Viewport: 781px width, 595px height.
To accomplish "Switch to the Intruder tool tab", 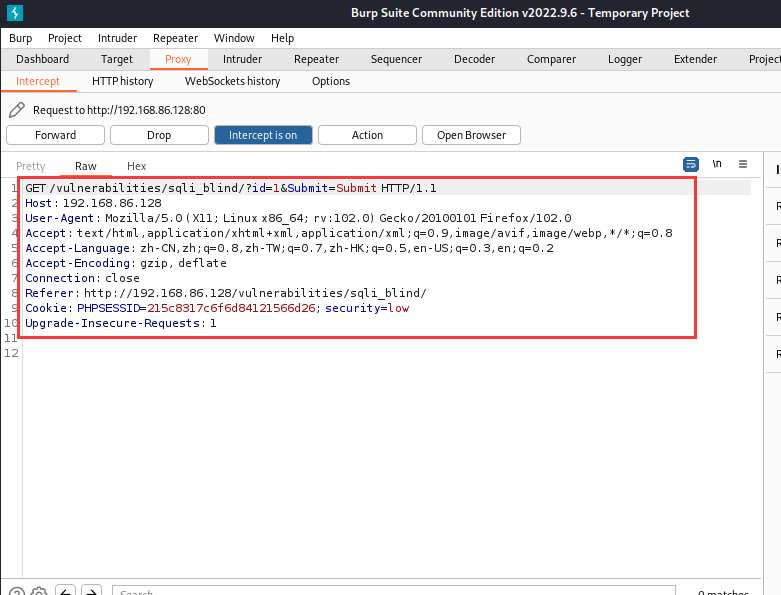I will point(242,59).
